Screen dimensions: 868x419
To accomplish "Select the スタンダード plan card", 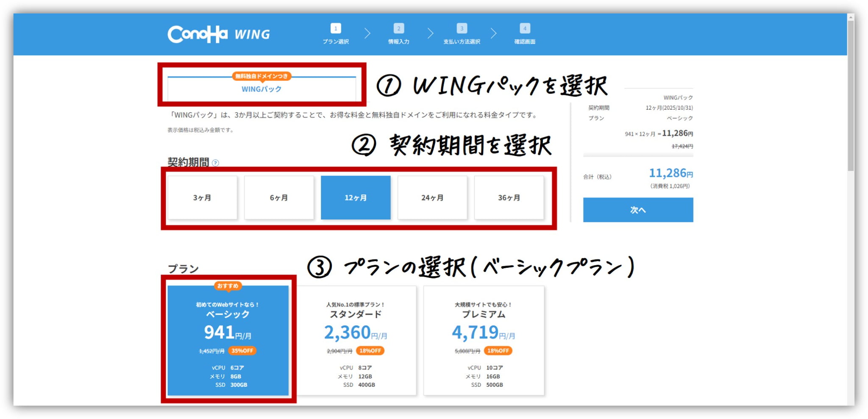I will pos(356,341).
